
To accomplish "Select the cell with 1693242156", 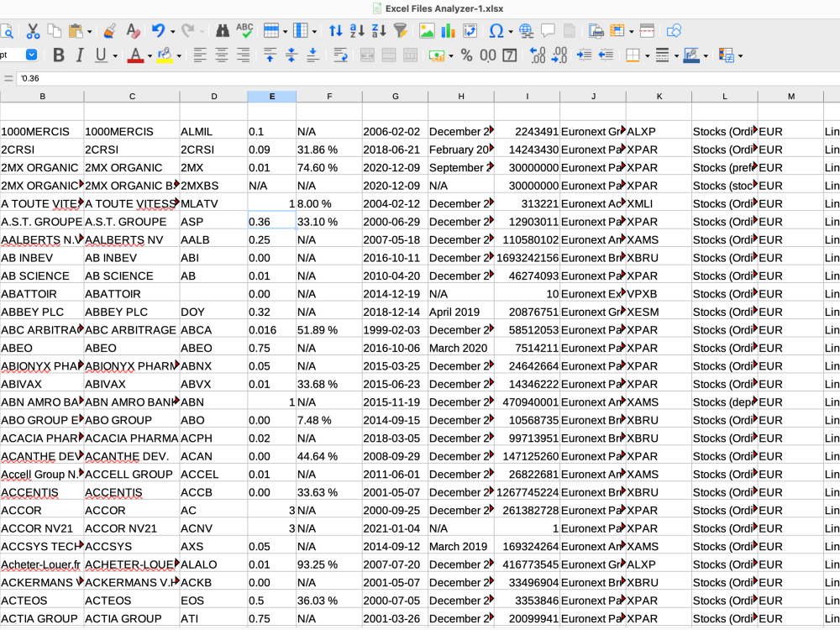I will pos(528,258).
